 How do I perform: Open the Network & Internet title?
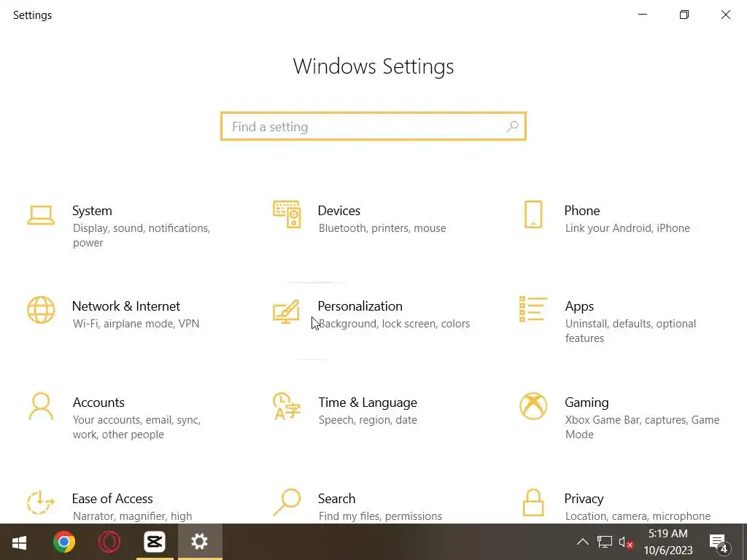pos(125,306)
